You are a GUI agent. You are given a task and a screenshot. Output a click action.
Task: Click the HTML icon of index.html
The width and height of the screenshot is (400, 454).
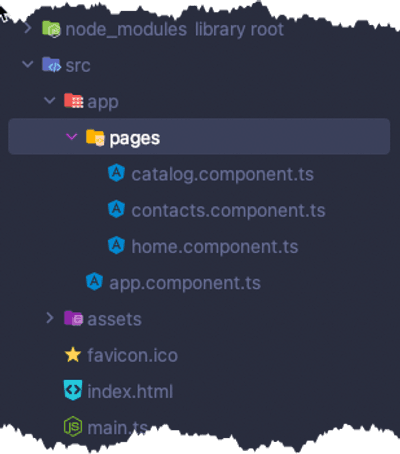(x=73, y=390)
